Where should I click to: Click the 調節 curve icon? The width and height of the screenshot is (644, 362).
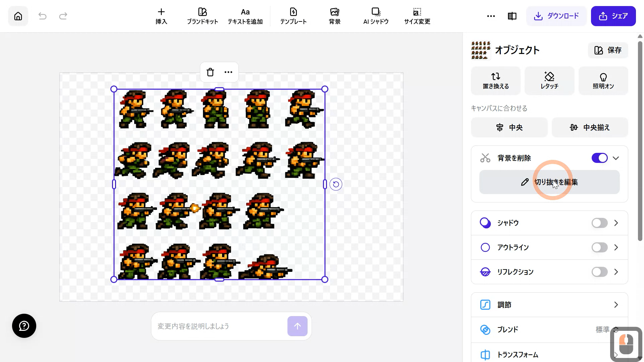click(x=485, y=305)
